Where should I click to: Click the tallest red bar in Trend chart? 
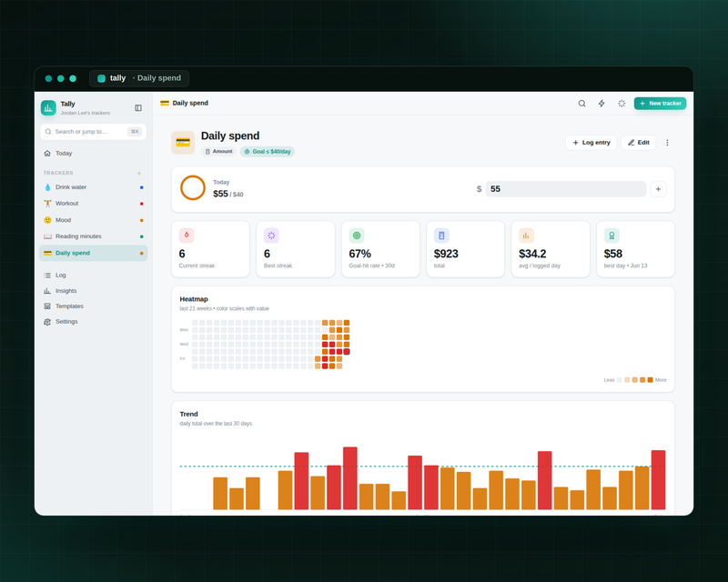click(x=350, y=478)
